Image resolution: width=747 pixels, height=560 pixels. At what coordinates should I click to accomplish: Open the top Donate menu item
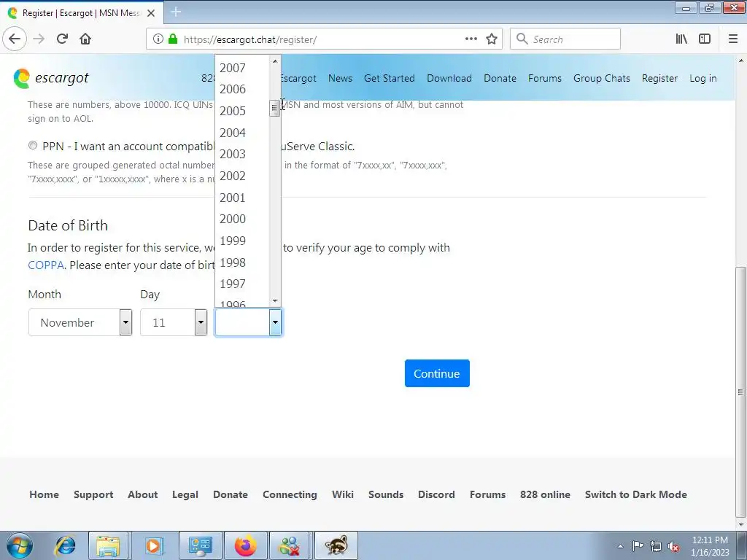pyautogui.click(x=500, y=78)
